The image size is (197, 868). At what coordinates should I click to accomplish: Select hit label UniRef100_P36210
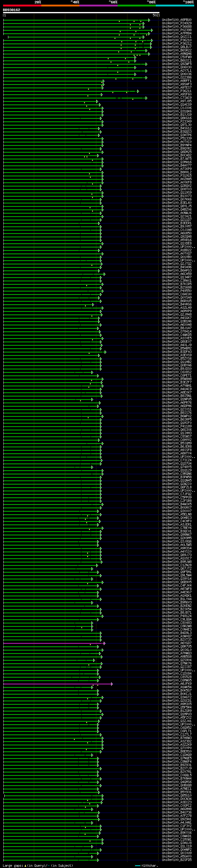point(177,40)
